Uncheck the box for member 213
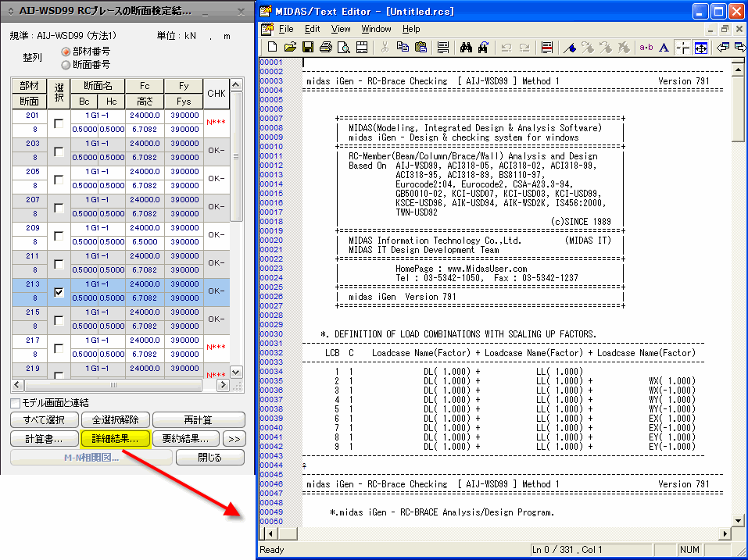The height and width of the screenshot is (560, 748). (x=59, y=292)
